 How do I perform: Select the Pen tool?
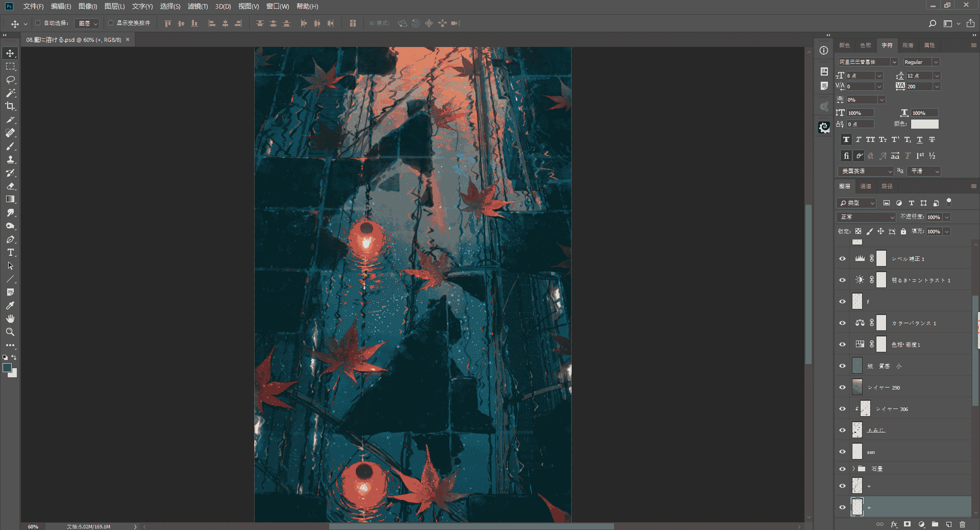10,239
